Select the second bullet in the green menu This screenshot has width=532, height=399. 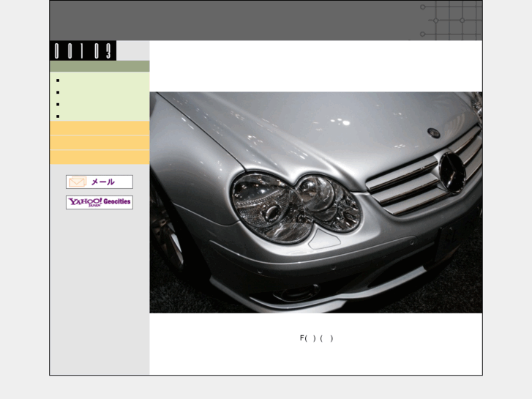(x=58, y=92)
